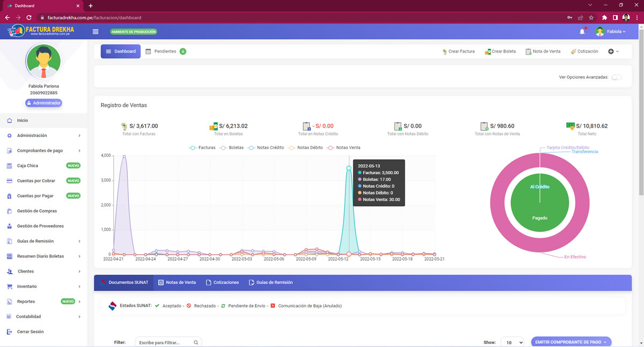Toggle Facturas series in chart legend

tap(202, 147)
